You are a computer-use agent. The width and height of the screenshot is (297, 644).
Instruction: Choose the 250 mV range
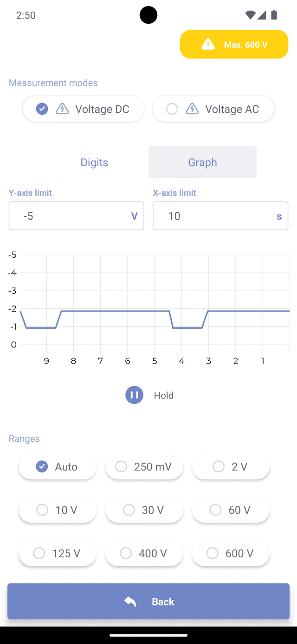(144, 467)
